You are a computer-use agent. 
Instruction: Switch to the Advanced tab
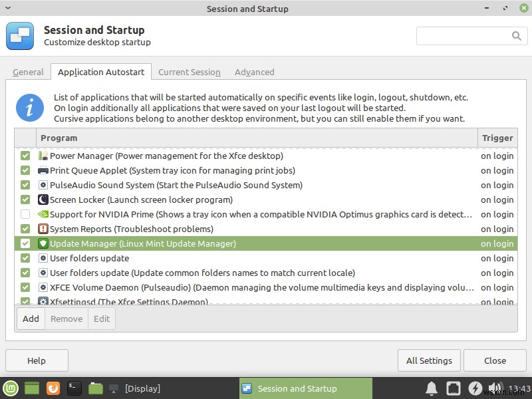(254, 72)
